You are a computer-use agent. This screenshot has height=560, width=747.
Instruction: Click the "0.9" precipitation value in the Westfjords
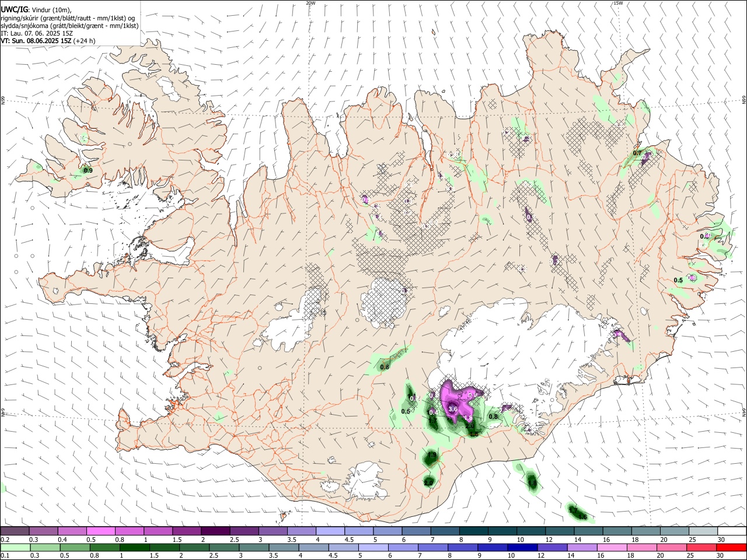coord(88,170)
